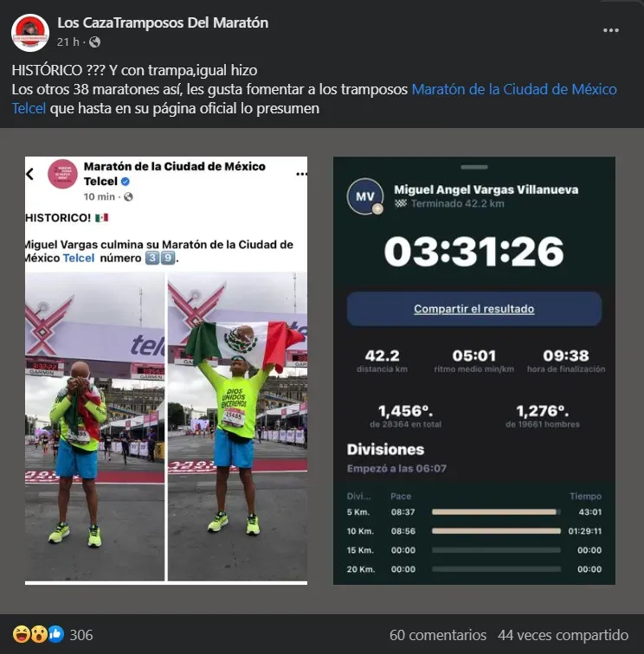Click the blue verified badge next to Telcel

point(126,182)
